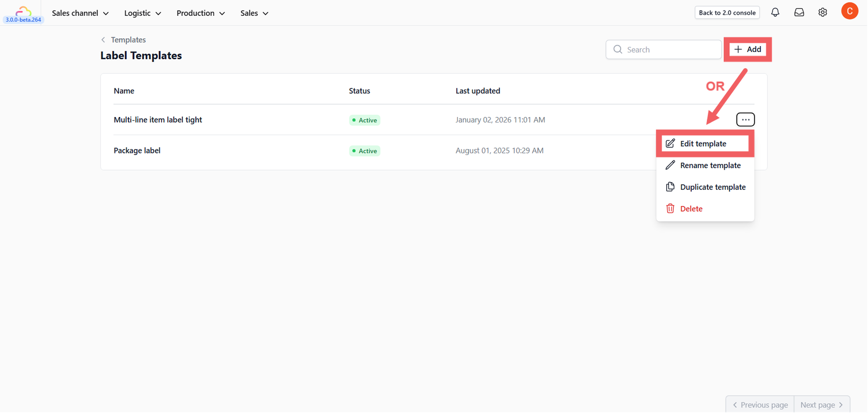Click the Label Templates page heading
The width and height of the screenshot is (868, 413).
pyautogui.click(x=141, y=55)
